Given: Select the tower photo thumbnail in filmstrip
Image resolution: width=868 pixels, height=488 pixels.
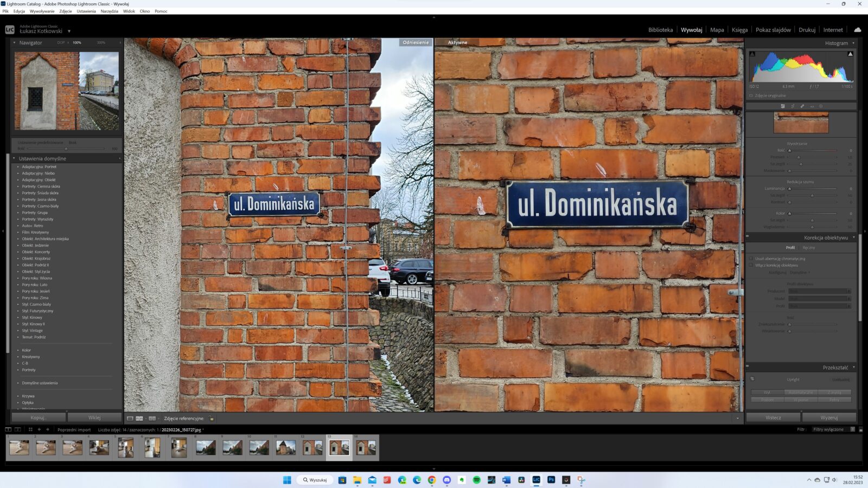Looking at the screenshot, I should pyautogui.click(x=286, y=448).
